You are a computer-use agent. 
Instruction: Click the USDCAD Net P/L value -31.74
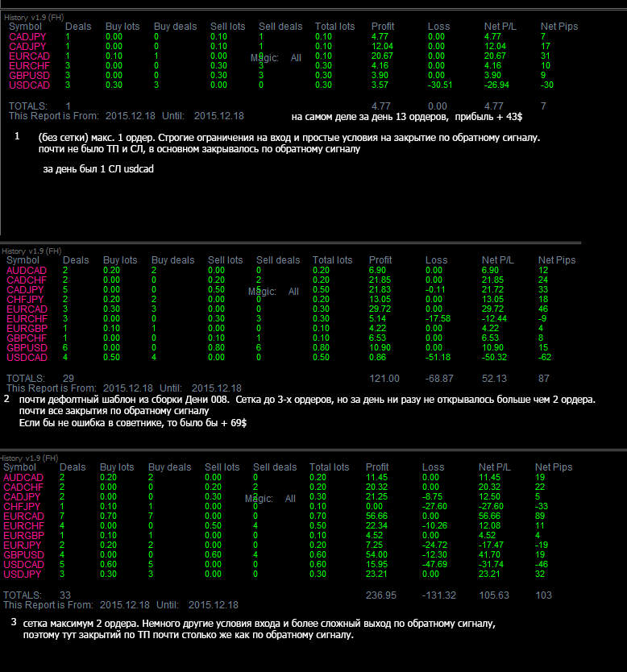click(491, 564)
